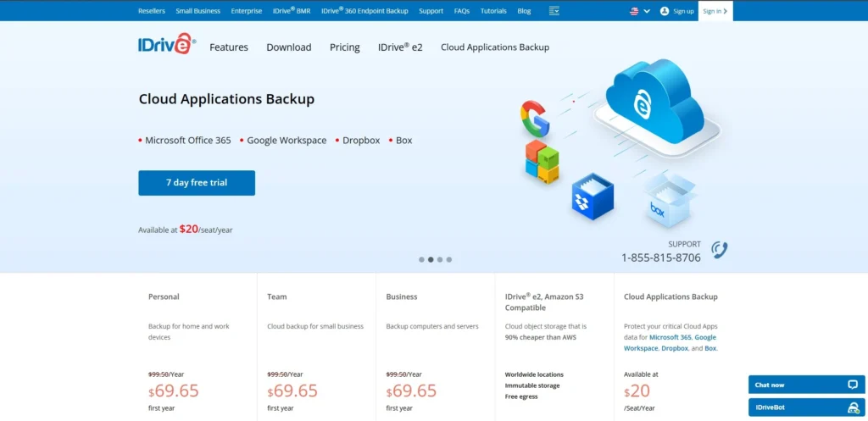Click the Microsoft Office 365 banner bullet
Viewport: 868px width, 421px height.
point(187,141)
